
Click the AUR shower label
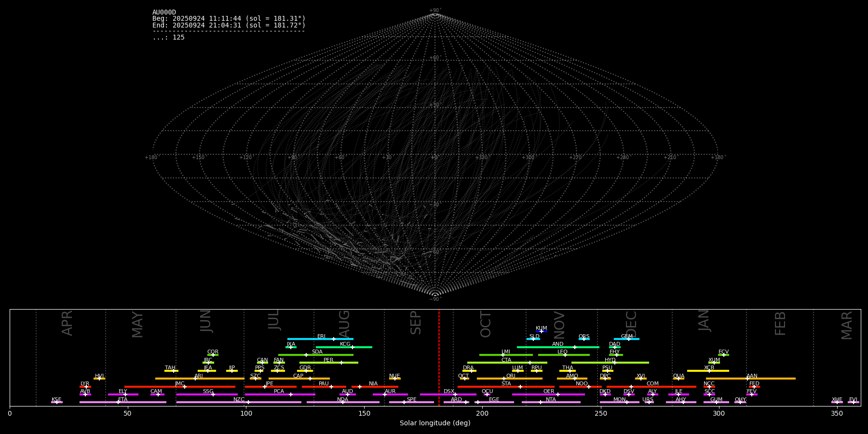point(390,392)
